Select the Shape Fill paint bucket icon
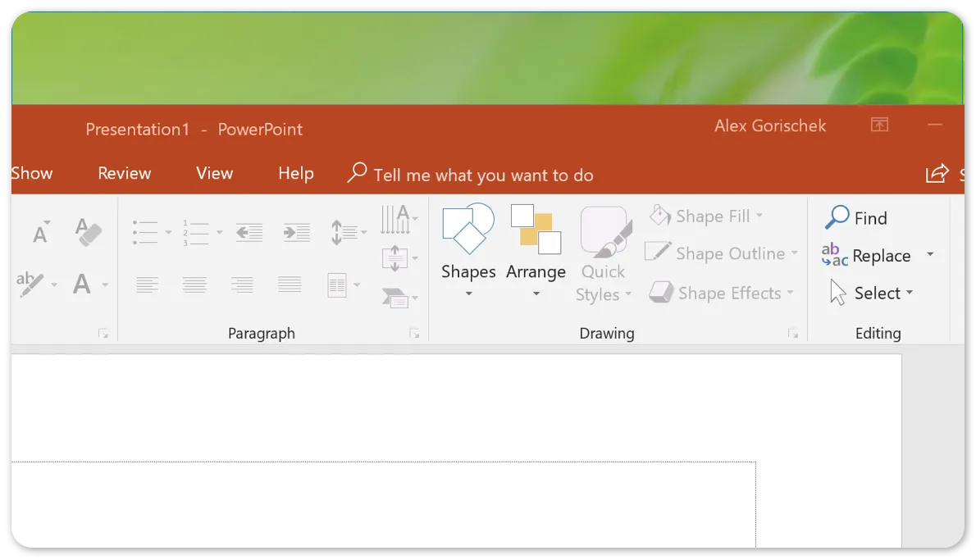Viewport: 976px width, 560px height. coord(659,215)
